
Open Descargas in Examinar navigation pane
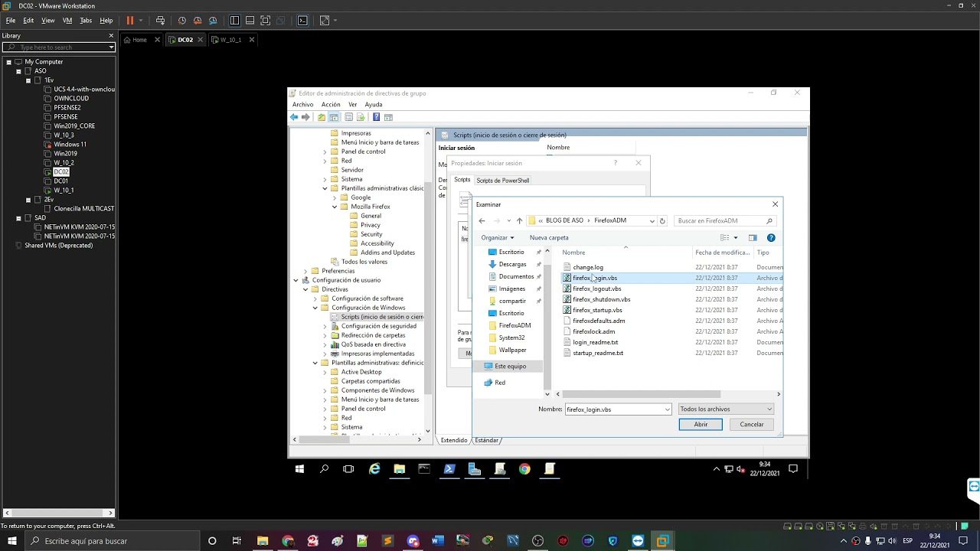click(x=512, y=265)
